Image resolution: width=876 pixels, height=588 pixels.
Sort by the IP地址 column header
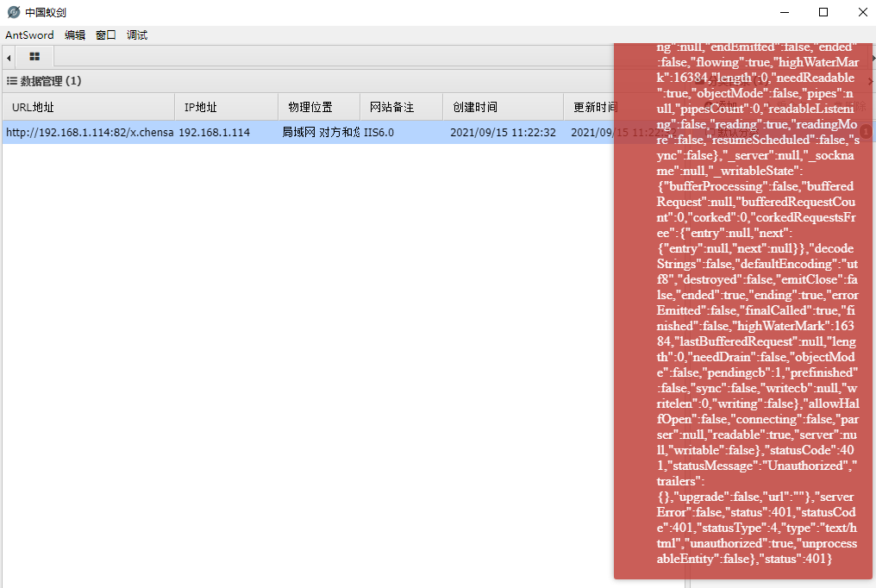(226, 107)
